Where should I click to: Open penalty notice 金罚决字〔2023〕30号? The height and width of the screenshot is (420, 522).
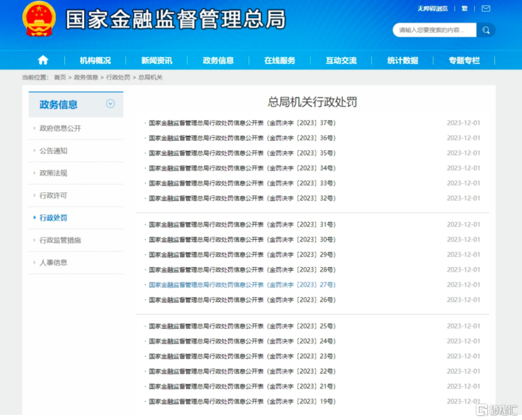(242, 239)
